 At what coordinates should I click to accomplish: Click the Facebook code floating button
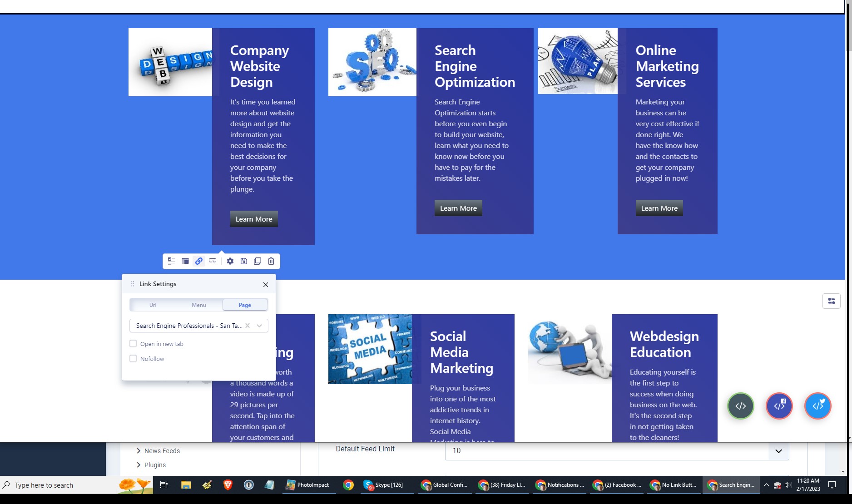[x=779, y=406]
